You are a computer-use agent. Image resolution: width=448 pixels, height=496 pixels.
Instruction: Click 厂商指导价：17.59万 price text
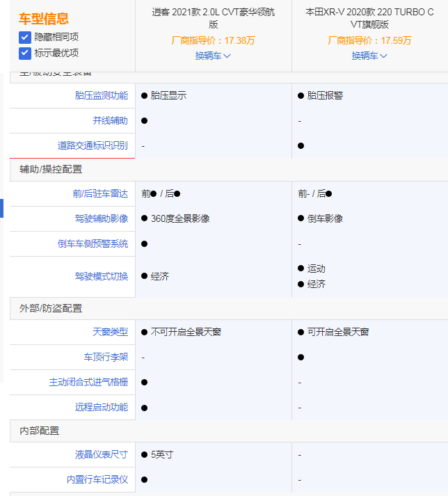[x=369, y=40]
